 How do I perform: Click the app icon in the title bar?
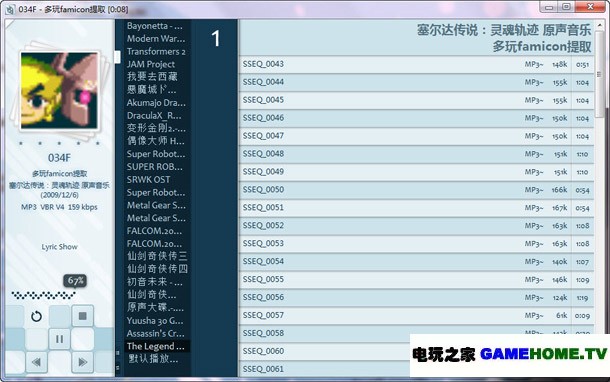tap(10, 9)
